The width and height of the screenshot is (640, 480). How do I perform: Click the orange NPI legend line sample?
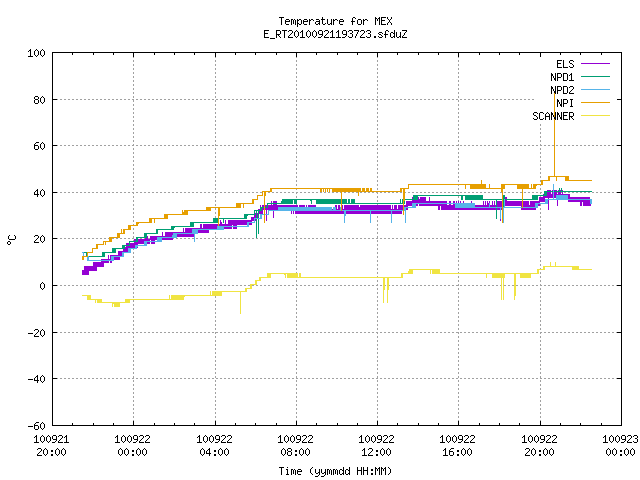pyautogui.click(x=595, y=103)
